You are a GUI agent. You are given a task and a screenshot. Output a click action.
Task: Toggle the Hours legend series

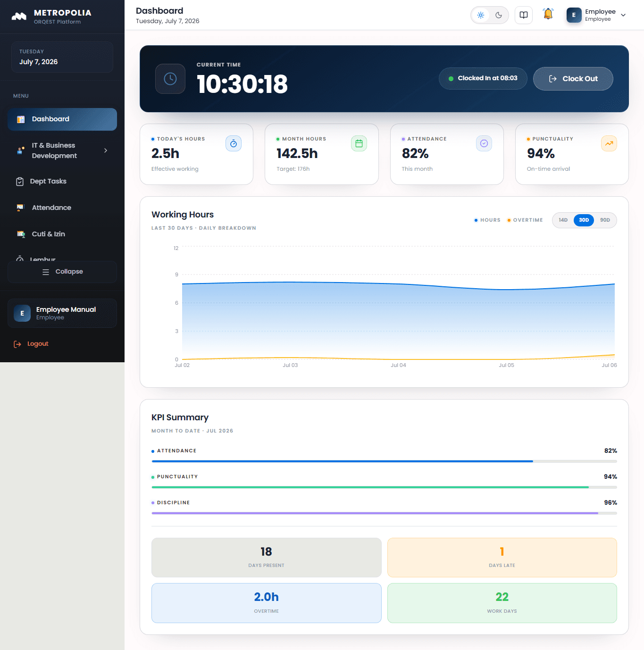click(x=487, y=220)
